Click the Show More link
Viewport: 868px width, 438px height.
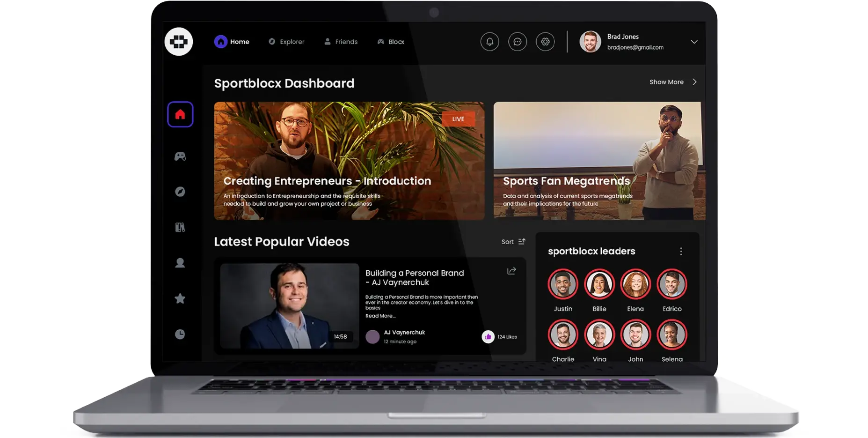[x=666, y=82]
